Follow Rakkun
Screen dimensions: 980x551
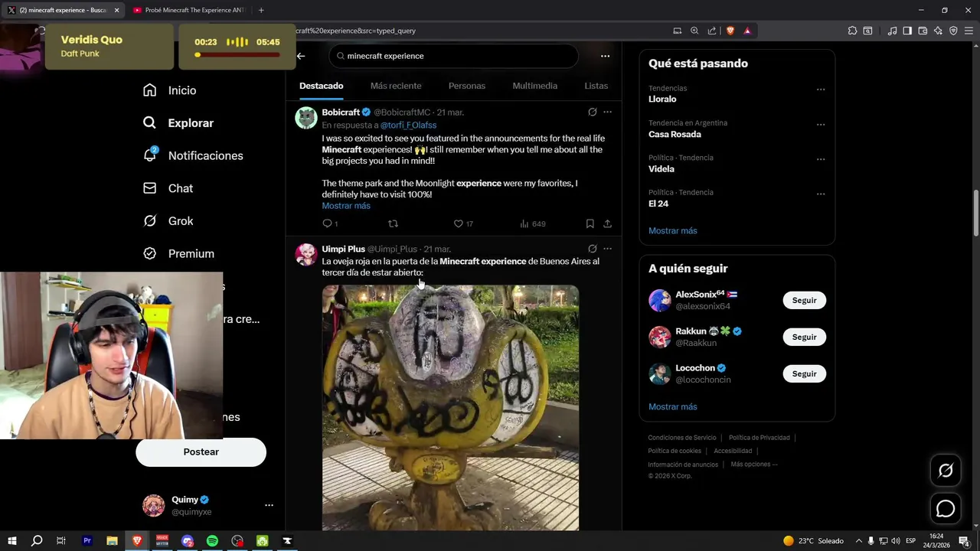tap(804, 337)
